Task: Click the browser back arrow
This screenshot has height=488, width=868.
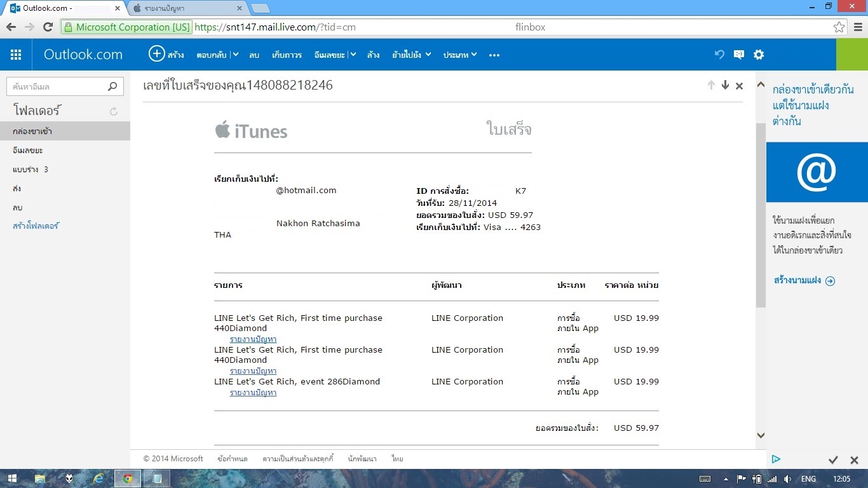Action: click(x=11, y=27)
